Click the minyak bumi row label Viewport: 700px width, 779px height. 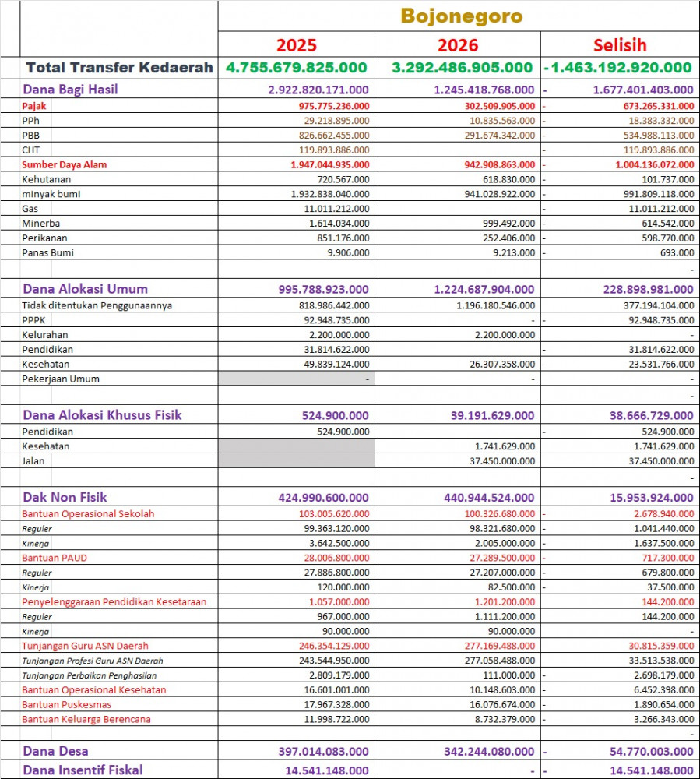point(51,194)
